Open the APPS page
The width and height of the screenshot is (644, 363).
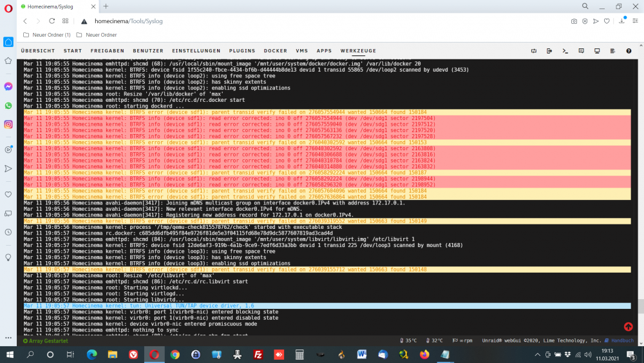coord(324,51)
